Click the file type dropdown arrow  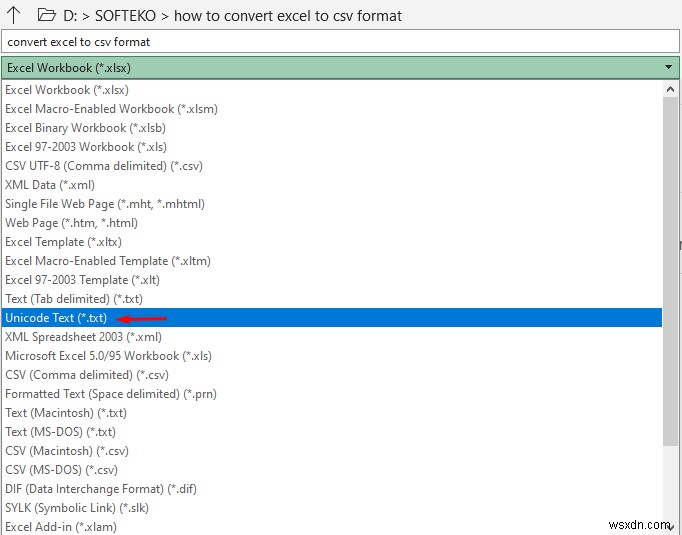669,67
